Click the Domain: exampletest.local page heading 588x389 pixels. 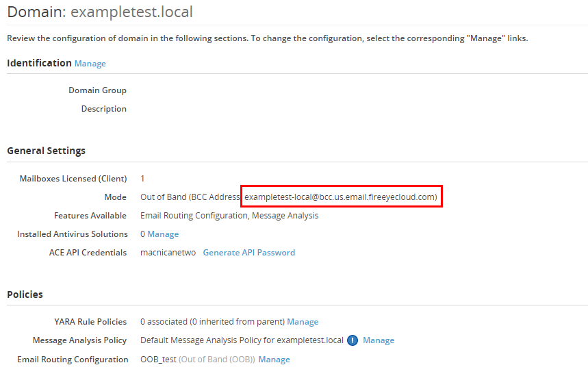pos(100,12)
